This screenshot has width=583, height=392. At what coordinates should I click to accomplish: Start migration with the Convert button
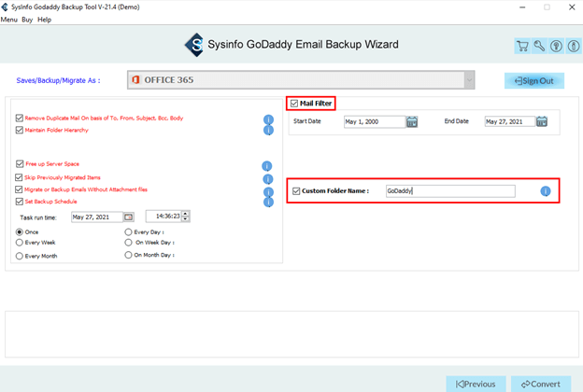pyautogui.click(x=541, y=384)
